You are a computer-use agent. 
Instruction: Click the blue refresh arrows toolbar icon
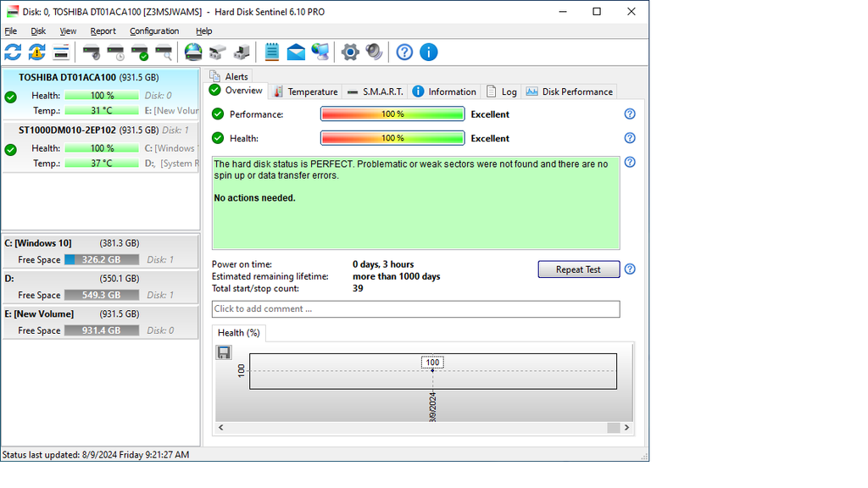click(x=13, y=53)
